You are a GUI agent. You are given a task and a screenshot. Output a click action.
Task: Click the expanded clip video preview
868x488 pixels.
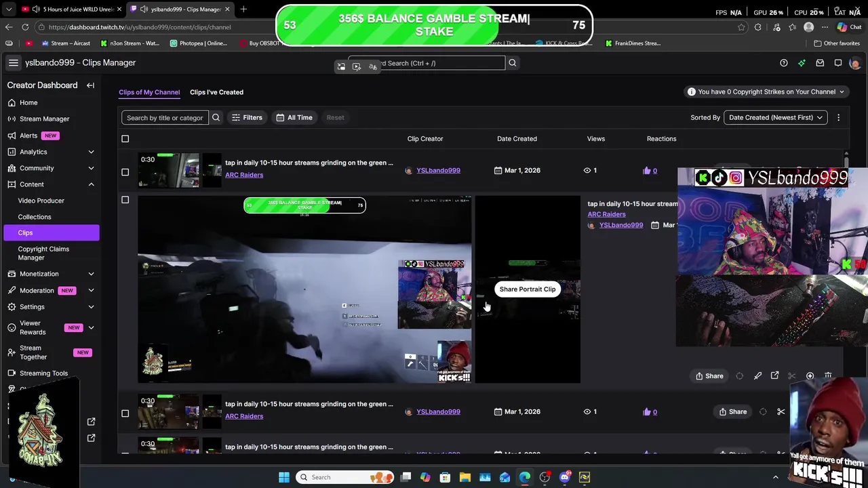pyautogui.click(x=304, y=289)
